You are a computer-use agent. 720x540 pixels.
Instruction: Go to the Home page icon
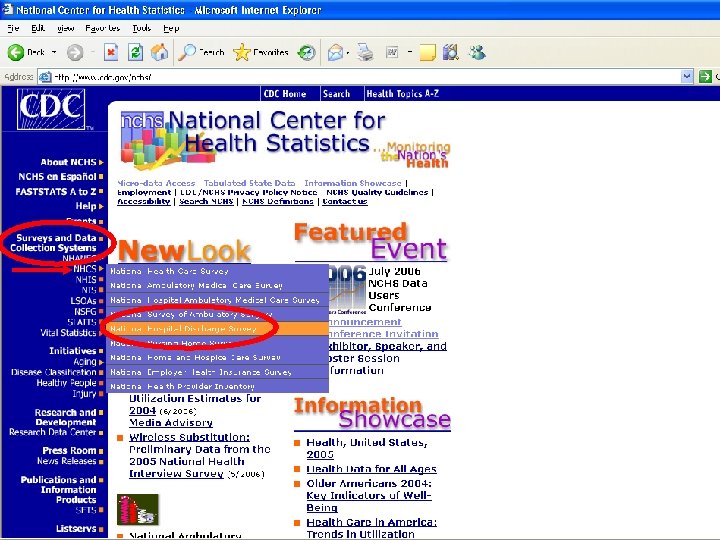pyautogui.click(x=159, y=52)
